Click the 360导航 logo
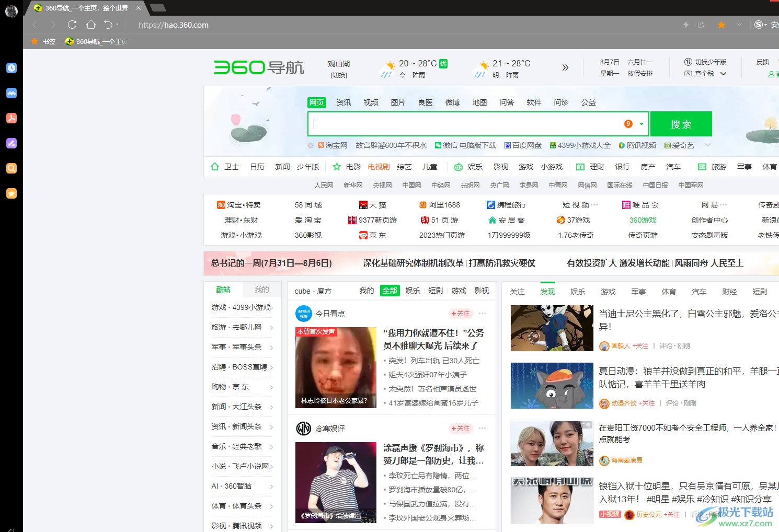 coord(259,67)
